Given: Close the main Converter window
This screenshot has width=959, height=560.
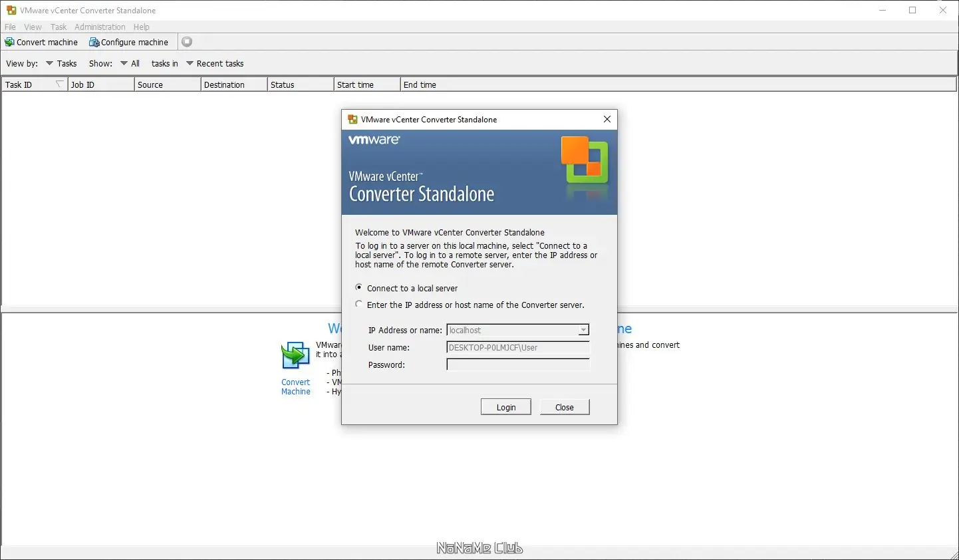Looking at the screenshot, I should pyautogui.click(x=943, y=10).
